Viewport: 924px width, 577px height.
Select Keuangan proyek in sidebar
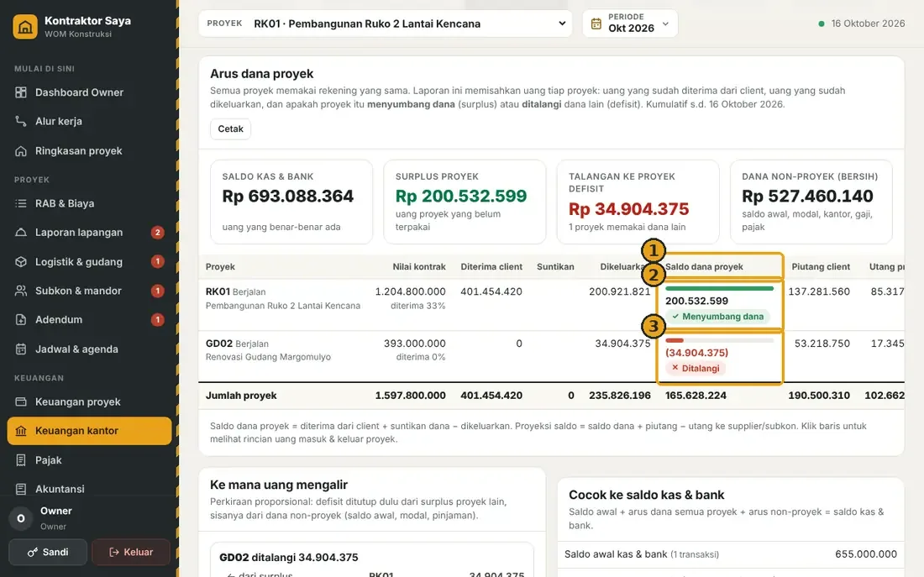(x=90, y=401)
